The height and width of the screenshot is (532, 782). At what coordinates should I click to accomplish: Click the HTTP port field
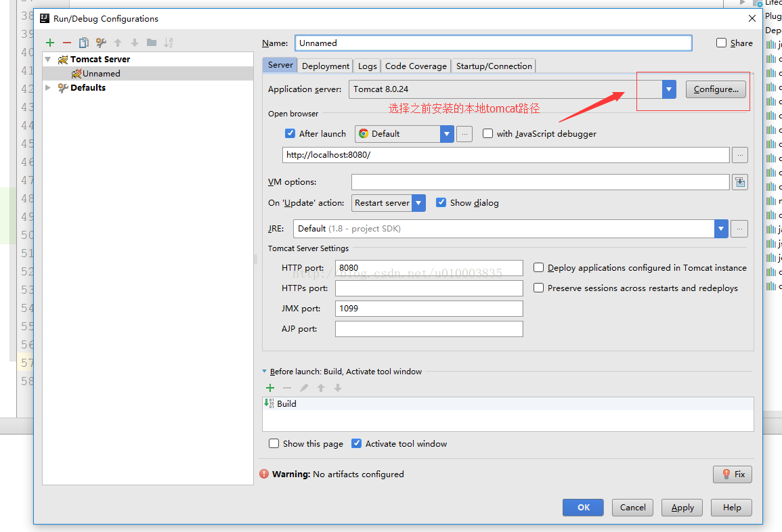[429, 268]
